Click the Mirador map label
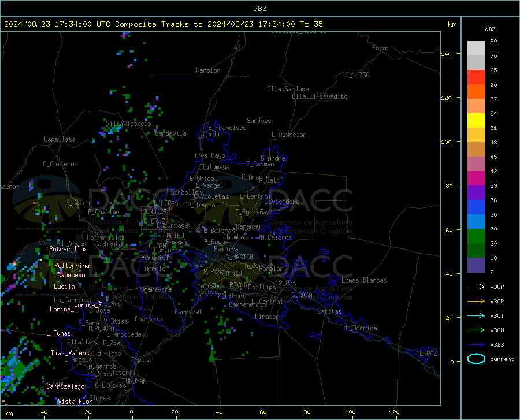Image resolution: width=520 pixels, height=420 pixels. 266,317
